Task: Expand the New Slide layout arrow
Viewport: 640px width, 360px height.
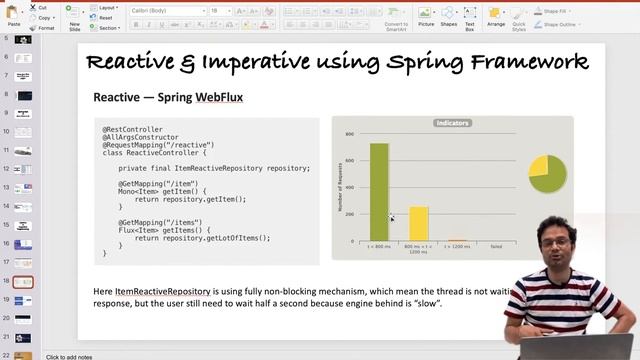Action: click(x=83, y=12)
